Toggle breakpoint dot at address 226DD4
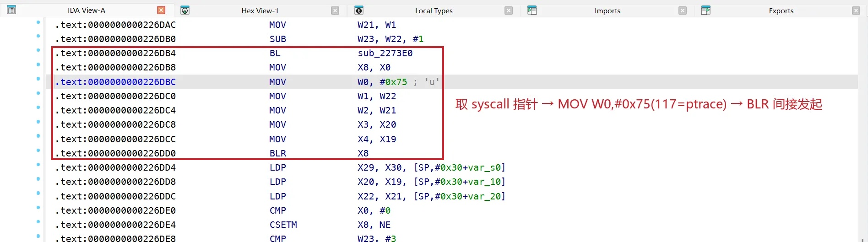Viewport: 868px width, 242px height. [38, 165]
